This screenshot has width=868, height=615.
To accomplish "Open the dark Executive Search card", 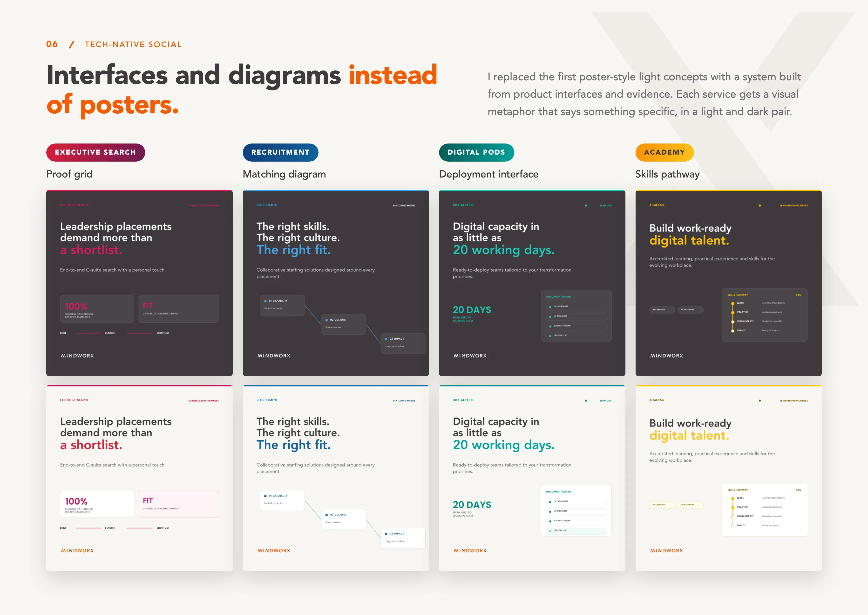I will [x=139, y=283].
